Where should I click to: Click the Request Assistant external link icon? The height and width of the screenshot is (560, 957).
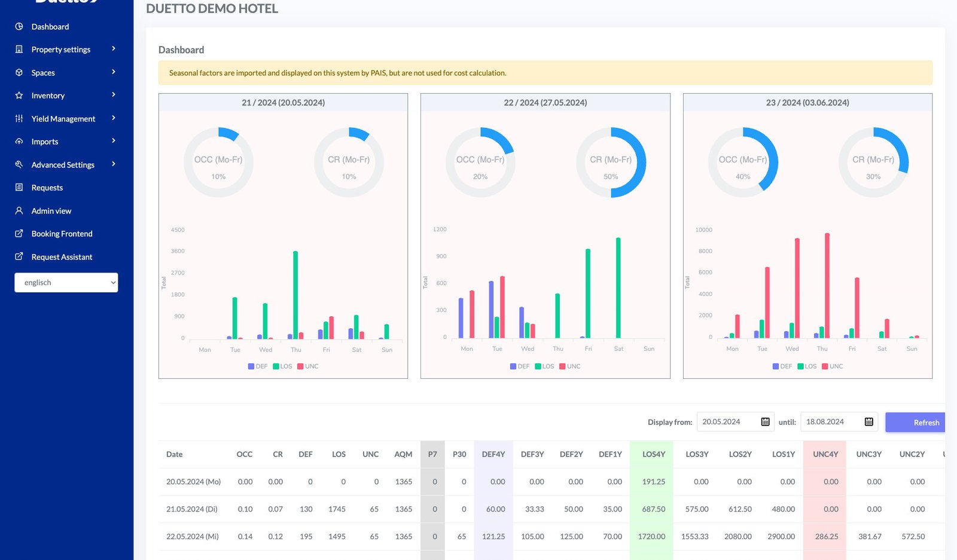19,256
